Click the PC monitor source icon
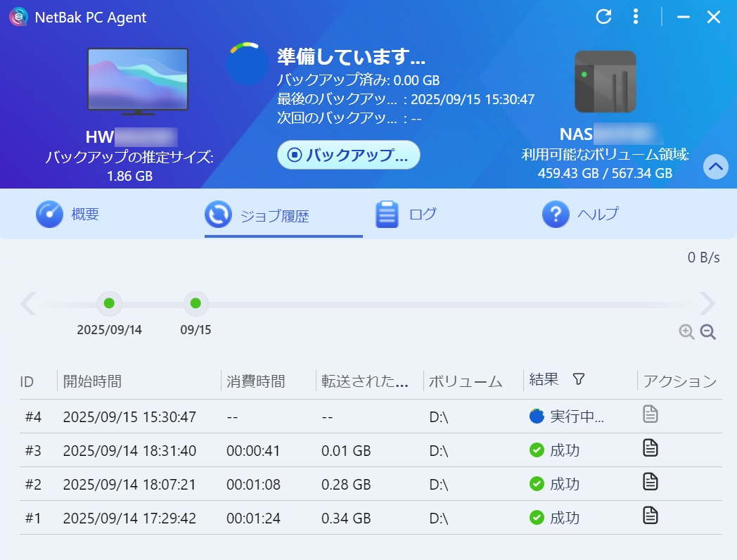 coord(138,82)
